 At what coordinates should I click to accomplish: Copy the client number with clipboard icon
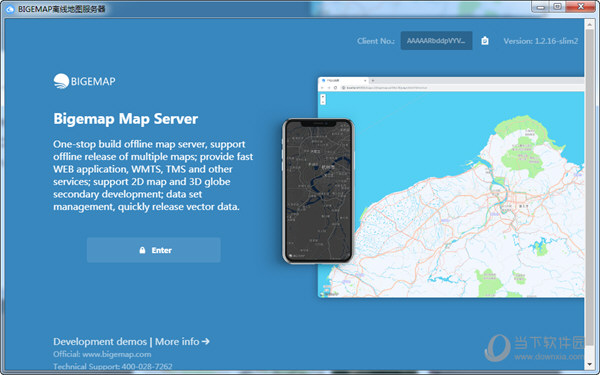coord(485,41)
